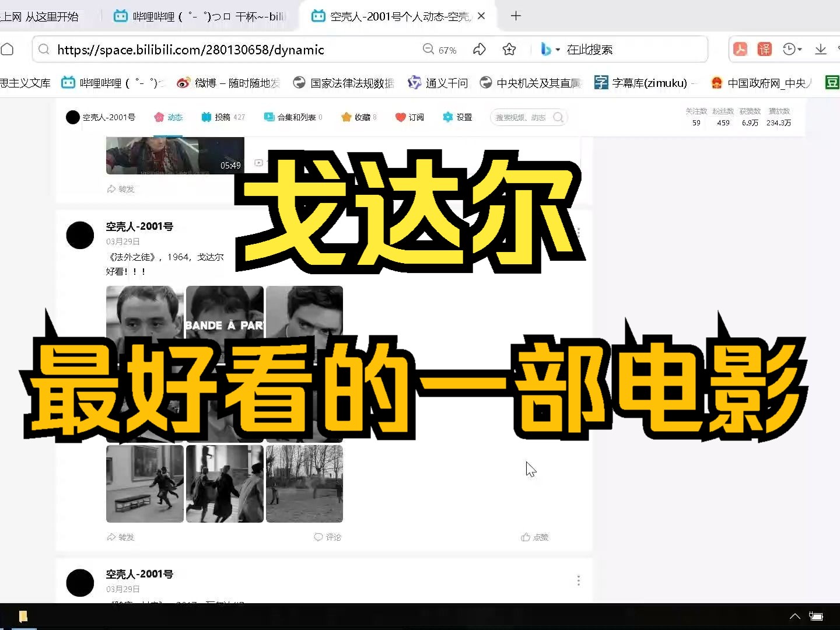Screen dimensions: 840x630
Task: Click the tray battery indicator icon
Action: pyautogui.click(x=815, y=617)
